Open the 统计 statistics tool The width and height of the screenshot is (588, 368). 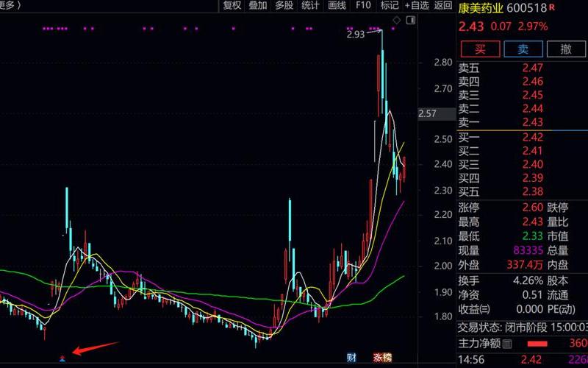tap(310, 5)
